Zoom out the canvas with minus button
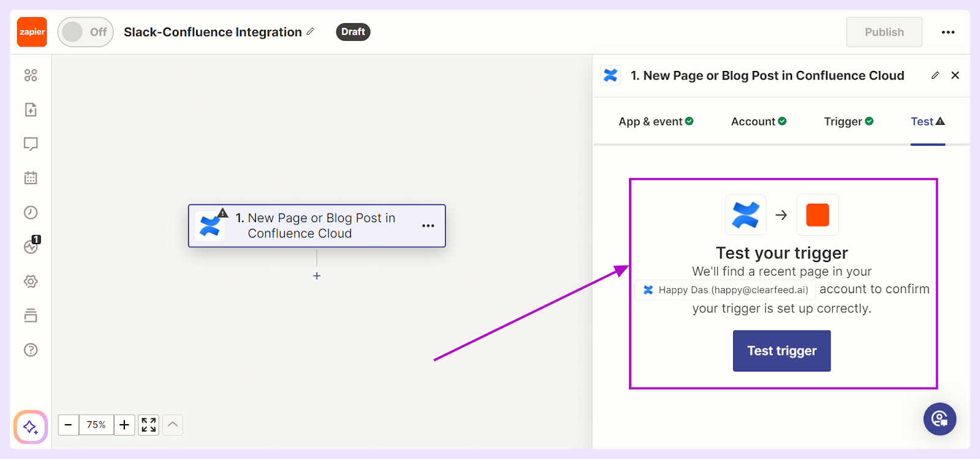 [69, 425]
